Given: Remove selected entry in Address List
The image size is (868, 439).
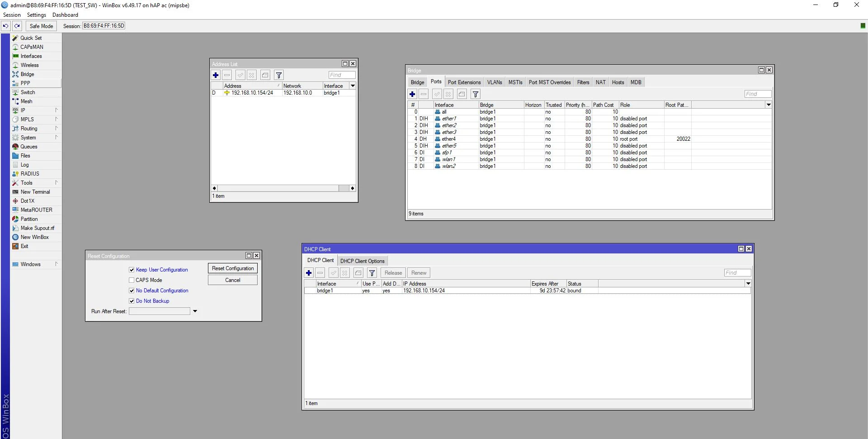Looking at the screenshot, I should 227,75.
